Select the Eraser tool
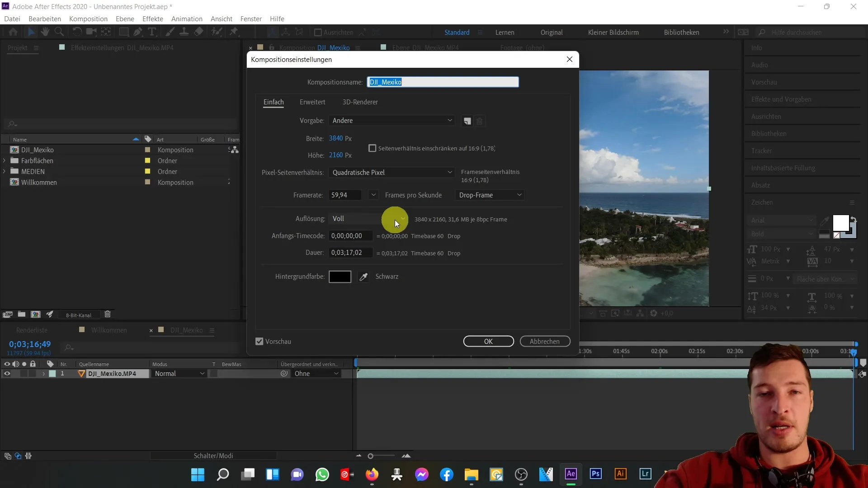Screen dimensions: 868x488 (198, 32)
